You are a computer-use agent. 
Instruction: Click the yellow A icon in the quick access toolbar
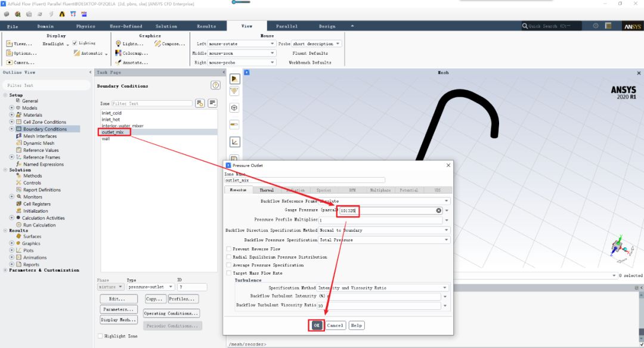(62, 14)
